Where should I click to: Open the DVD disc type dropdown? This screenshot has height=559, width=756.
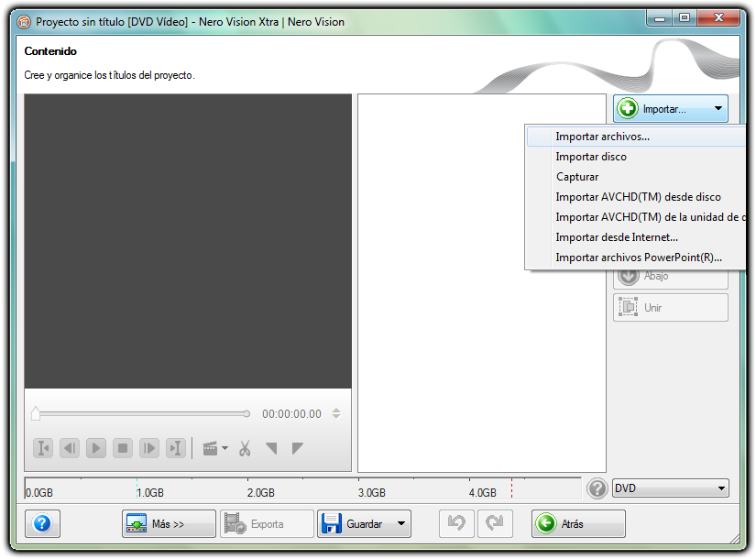pyautogui.click(x=670, y=488)
